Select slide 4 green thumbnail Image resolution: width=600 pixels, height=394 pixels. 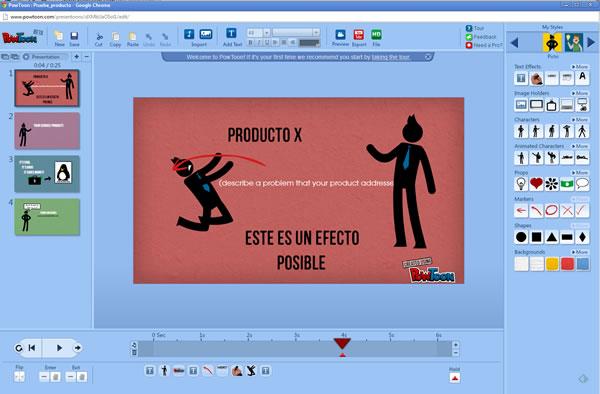click(47, 217)
